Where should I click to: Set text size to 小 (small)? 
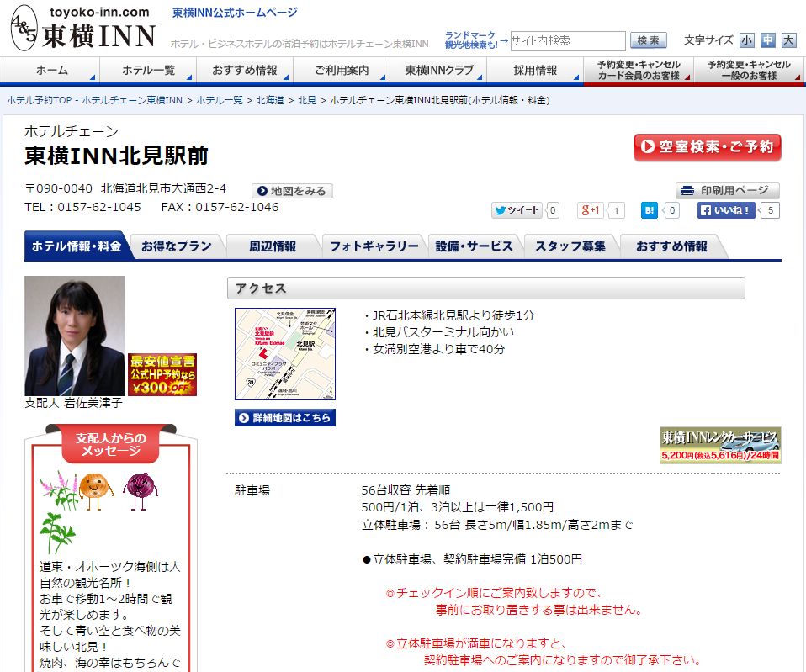[x=746, y=40]
